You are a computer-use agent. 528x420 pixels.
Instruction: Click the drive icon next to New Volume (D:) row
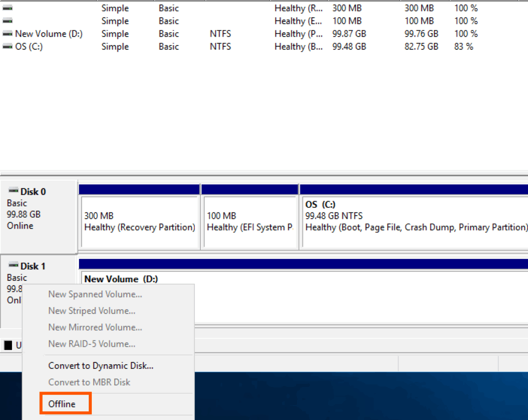coord(7,34)
